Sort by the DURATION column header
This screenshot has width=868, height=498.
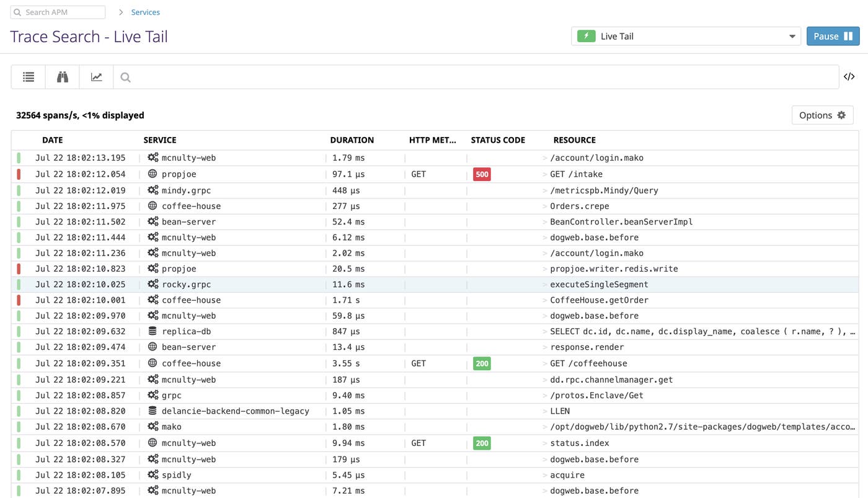352,140
